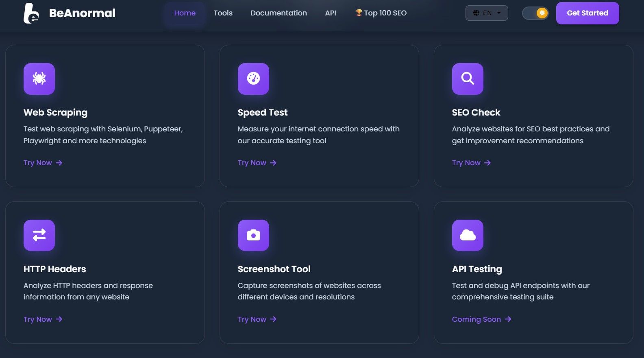Click the Web Scraping card title

pyautogui.click(x=55, y=112)
